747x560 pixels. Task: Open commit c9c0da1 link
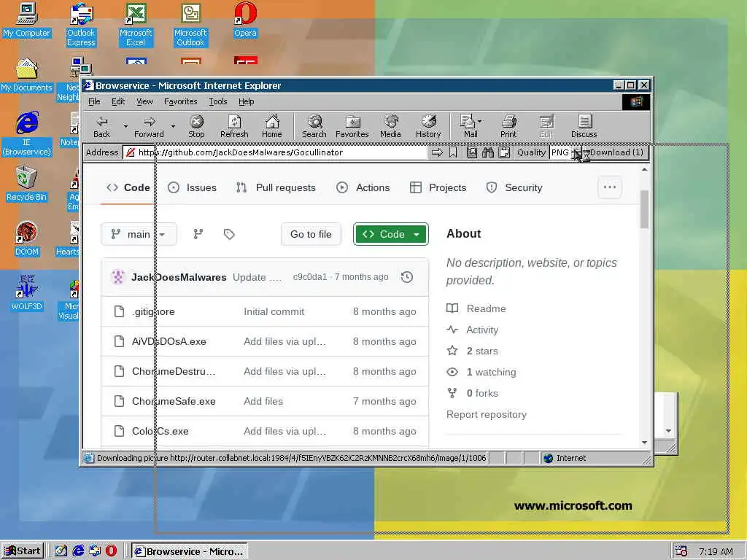click(x=310, y=277)
